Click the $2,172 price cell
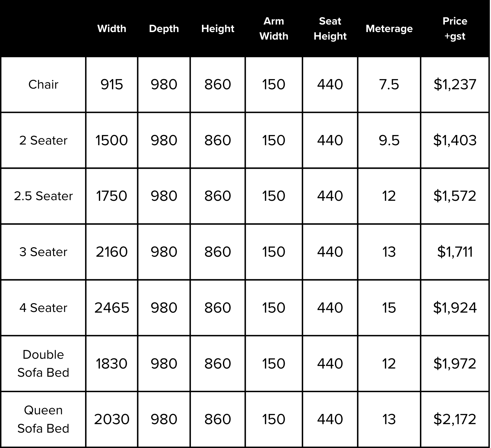Viewport: 491px width, 448px height. point(455,419)
